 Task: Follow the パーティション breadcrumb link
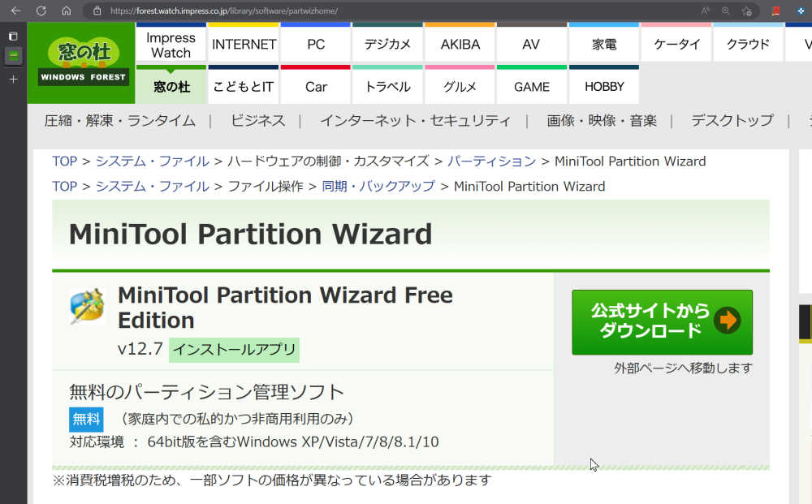(x=491, y=162)
